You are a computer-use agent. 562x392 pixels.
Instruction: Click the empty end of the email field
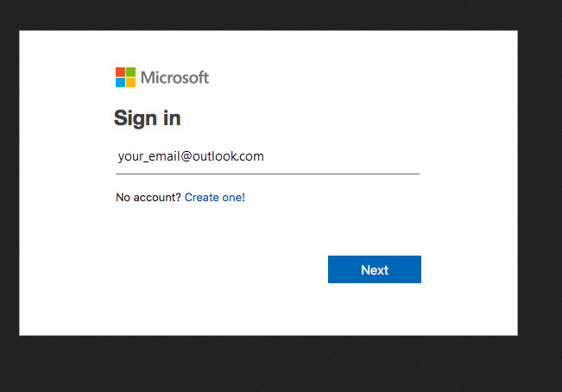pyautogui.click(x=340, y=156)
